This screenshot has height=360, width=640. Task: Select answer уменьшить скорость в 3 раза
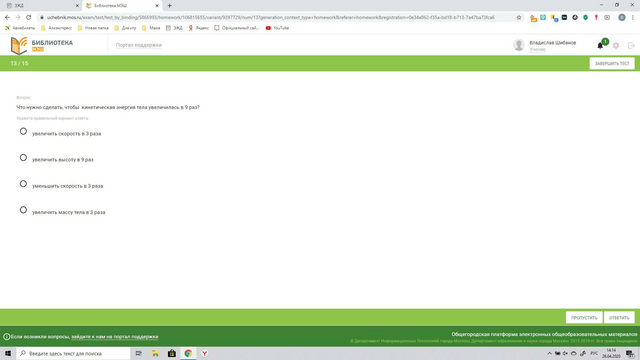tap(23, 184)
